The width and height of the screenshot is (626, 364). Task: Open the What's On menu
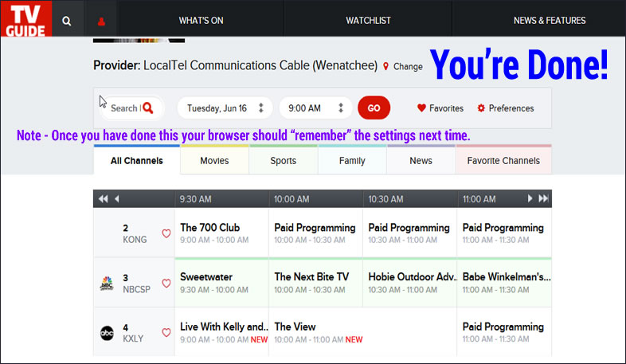tap(201, 21)
